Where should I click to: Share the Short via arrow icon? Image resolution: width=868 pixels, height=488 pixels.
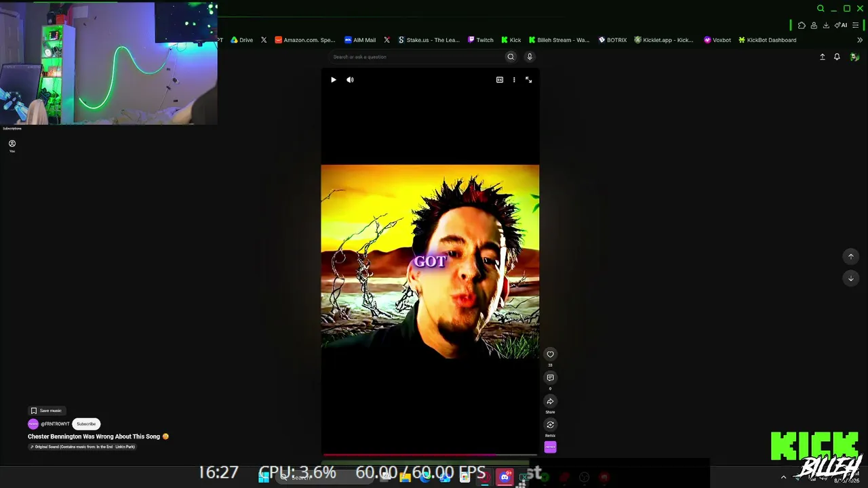tap(550, 401)
